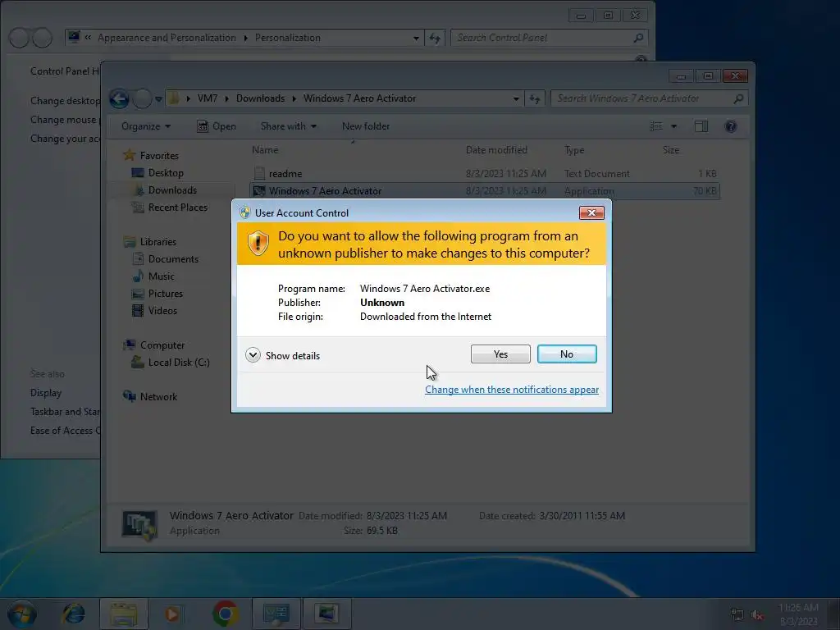Sort by Size column header
Image resolution: width=840 pixels, height=630 pixels.
pos(671,150)
